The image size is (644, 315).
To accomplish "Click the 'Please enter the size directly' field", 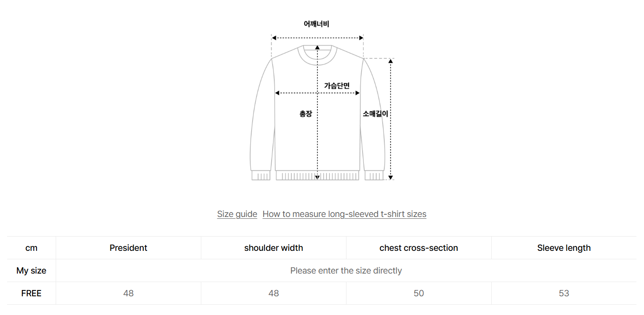I will (x=346, y=271).
